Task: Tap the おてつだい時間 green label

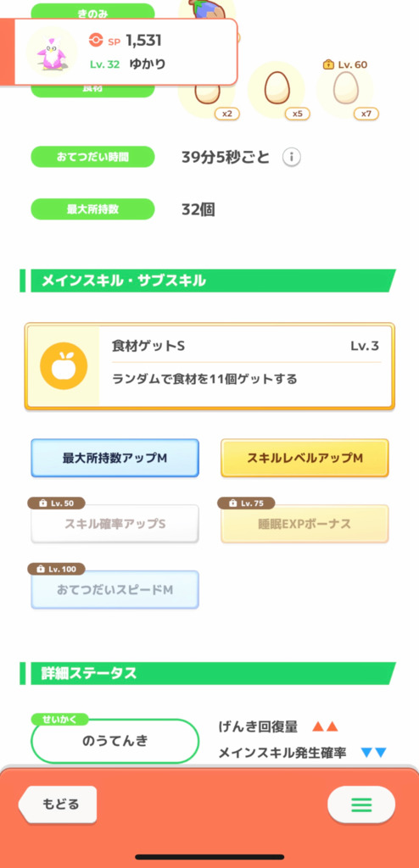Action: [x=92, y=157]
